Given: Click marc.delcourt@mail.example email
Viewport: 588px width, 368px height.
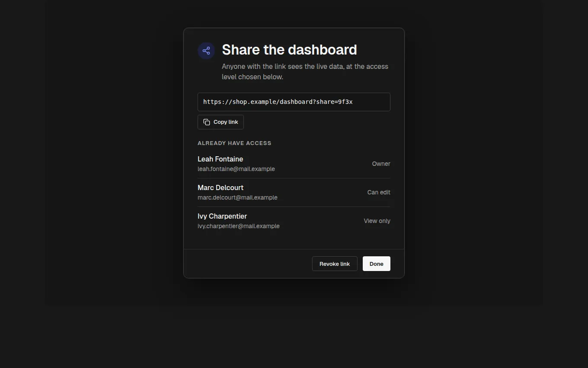Looking at the screenshot, I should tap(237, 197).
